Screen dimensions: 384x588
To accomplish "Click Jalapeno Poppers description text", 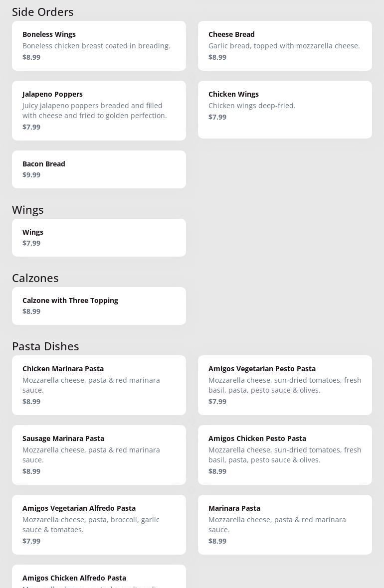I will pos(95,110).
